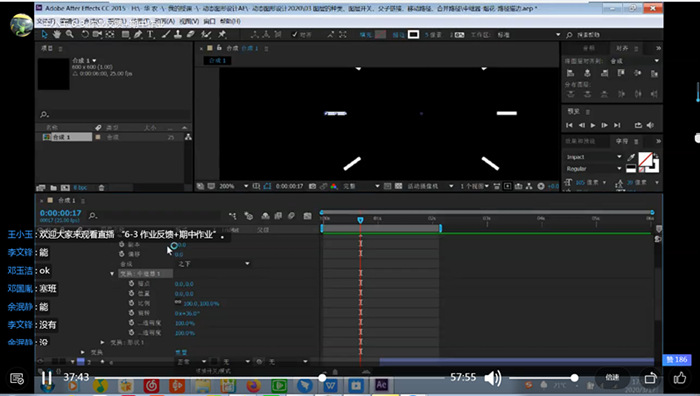Image resolution: width=700 pixels, height=396 pixels.
Task: Mute audio in the Preview panel
Action: pos(650,125)
